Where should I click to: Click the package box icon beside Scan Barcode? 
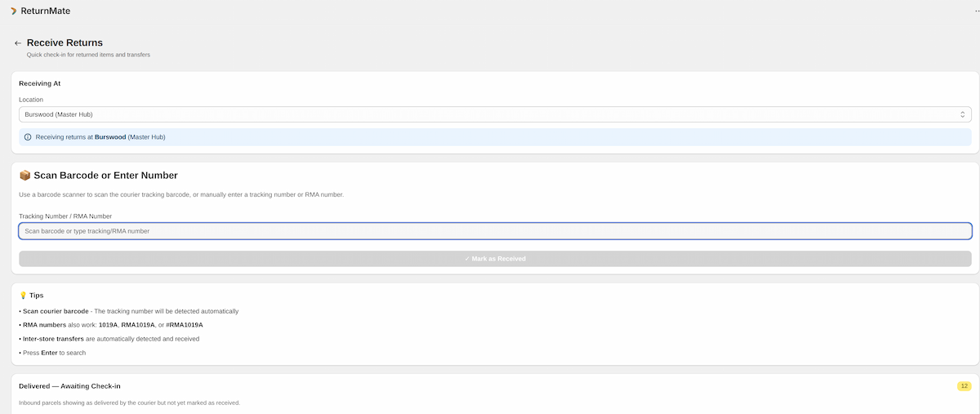[24, 175]
